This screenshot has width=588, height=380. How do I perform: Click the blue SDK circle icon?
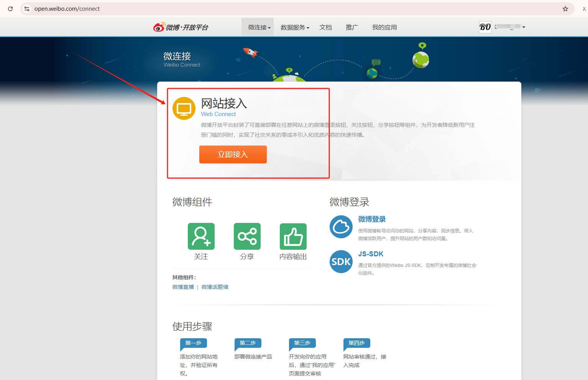click(341, 262)
